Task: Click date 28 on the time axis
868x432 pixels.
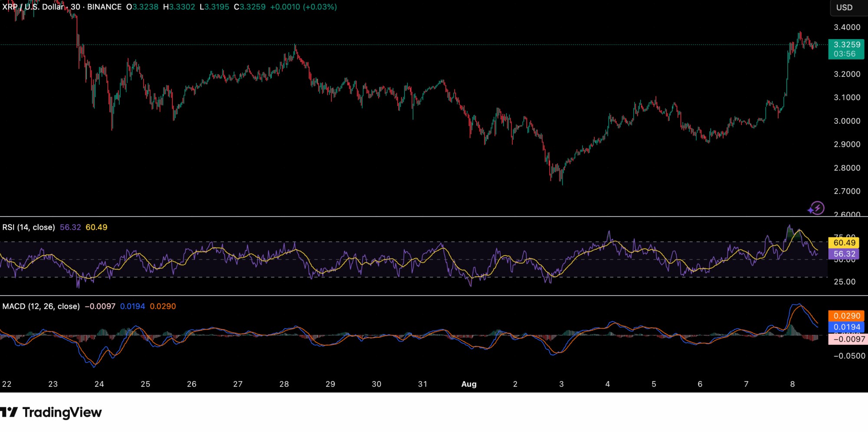Action: (284, 384)
